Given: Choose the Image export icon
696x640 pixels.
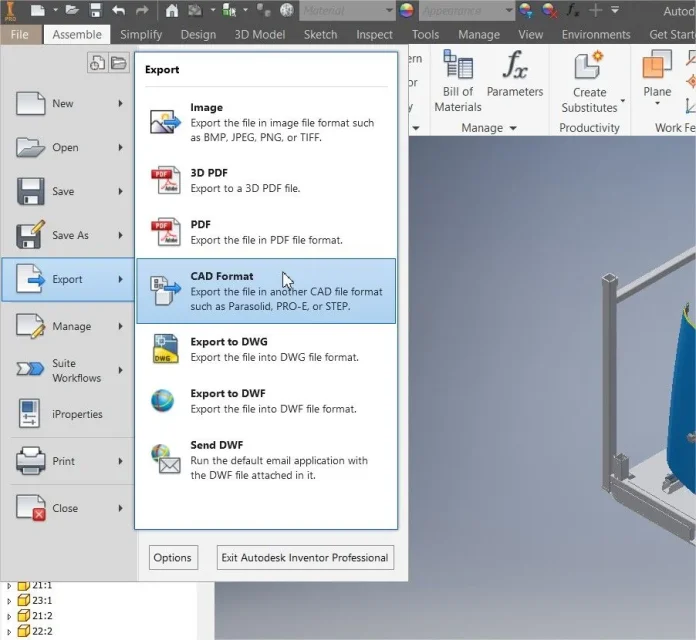Looking at the screenshot, I should click(165, 122).
